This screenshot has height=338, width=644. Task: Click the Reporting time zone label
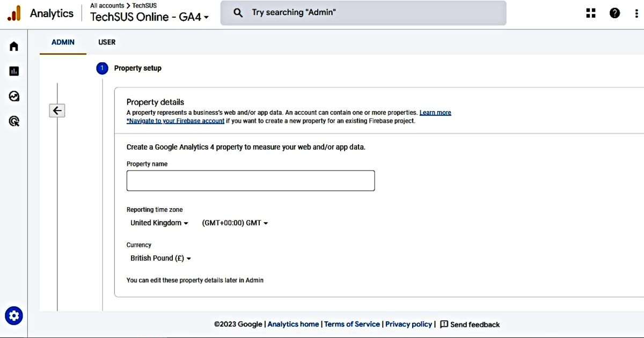155,210
